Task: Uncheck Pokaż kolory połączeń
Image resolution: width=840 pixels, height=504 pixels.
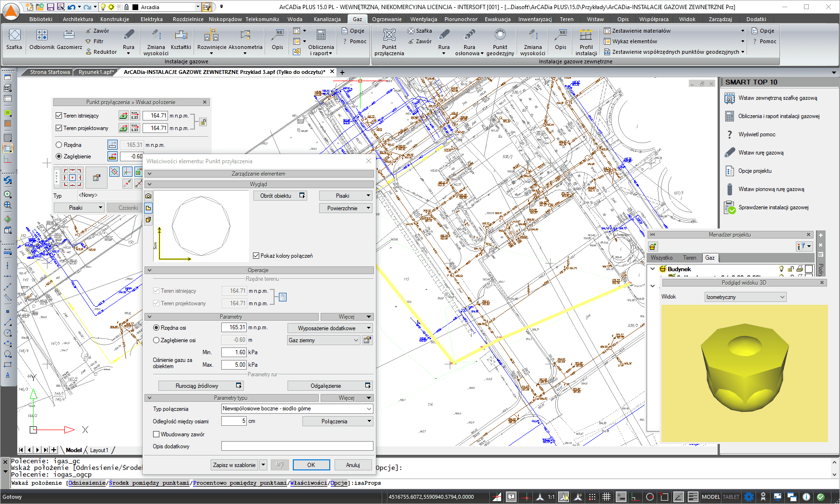Action: pos(256,256)
